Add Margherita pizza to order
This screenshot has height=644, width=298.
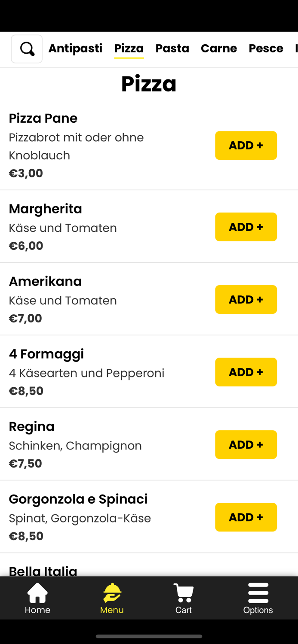246,227
